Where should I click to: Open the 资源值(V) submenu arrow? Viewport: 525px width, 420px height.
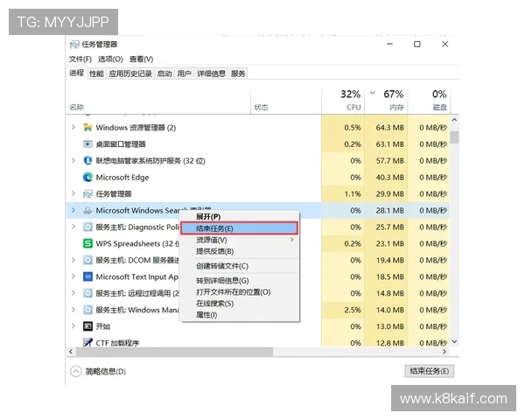coord(292,240)
